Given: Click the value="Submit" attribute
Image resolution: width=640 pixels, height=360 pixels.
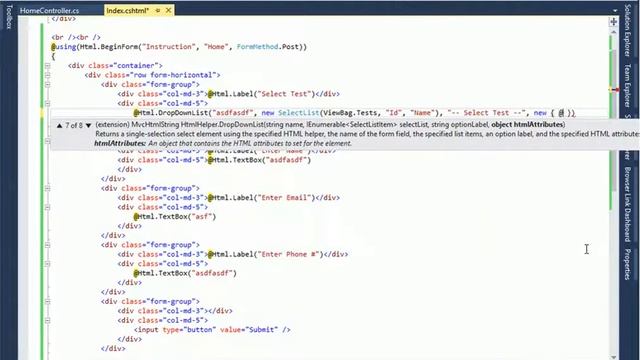Looking at the screenshot, I should pyautogui.click(x=249, y=330).
